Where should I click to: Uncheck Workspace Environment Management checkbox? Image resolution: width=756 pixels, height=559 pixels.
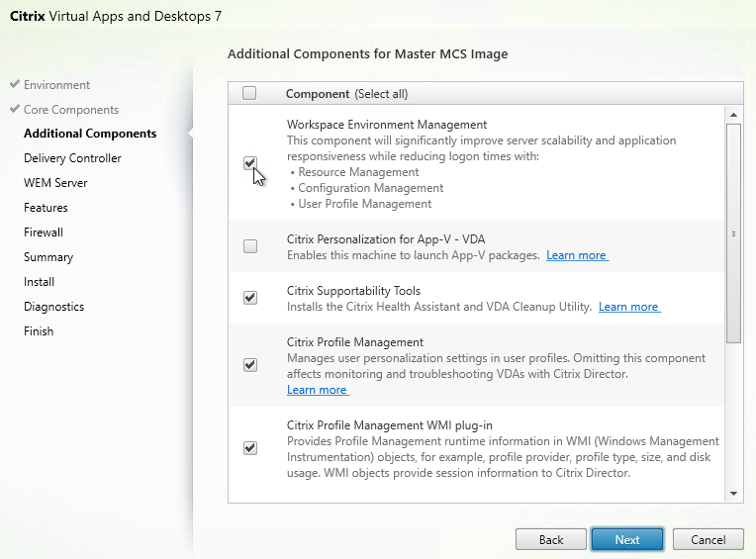(x=250, y=164)
